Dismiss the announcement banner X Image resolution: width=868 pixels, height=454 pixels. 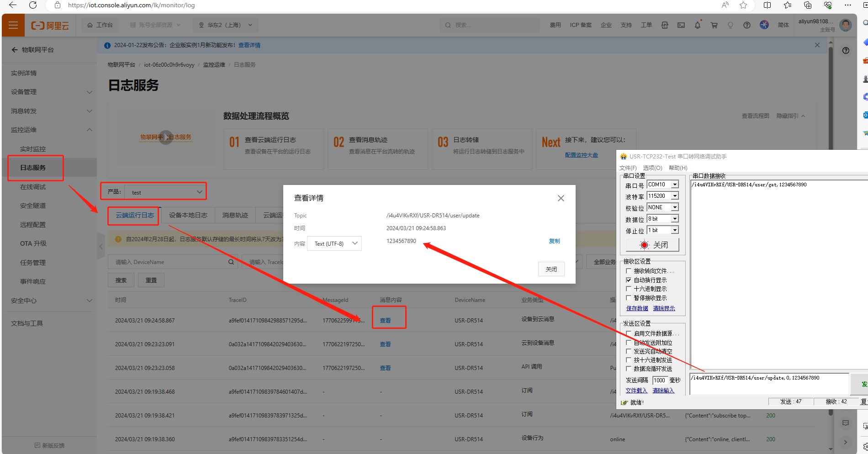pos(817,45)
